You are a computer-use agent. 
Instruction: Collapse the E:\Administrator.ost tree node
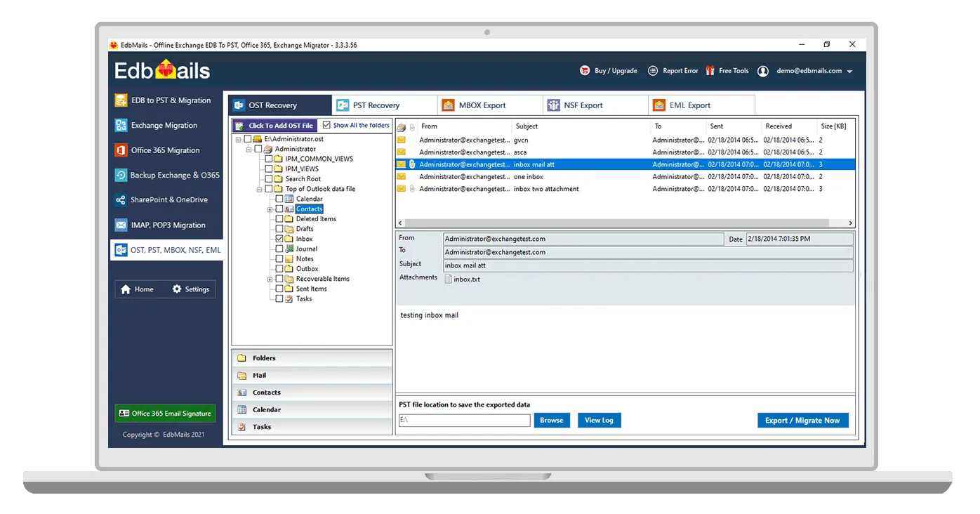pyautogui.click(x=239, y=139)
